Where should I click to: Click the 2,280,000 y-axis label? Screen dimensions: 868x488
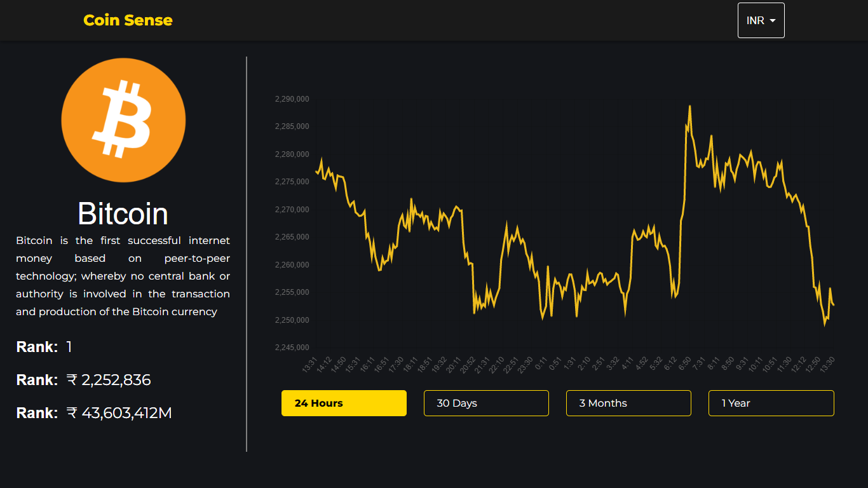(292, 154)
